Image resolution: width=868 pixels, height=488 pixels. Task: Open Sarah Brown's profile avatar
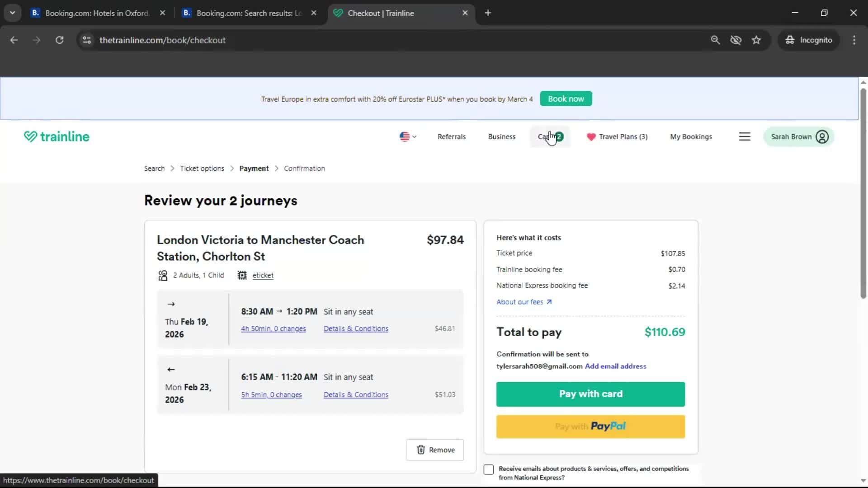coord(822,136)
